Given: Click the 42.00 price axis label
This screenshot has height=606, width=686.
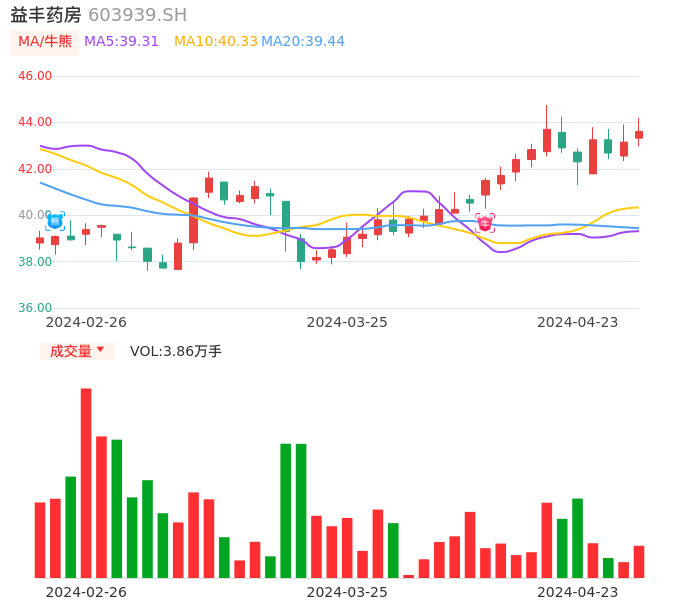Looking at the screenshot, I should pyautogui.click(x=35, y=169).
